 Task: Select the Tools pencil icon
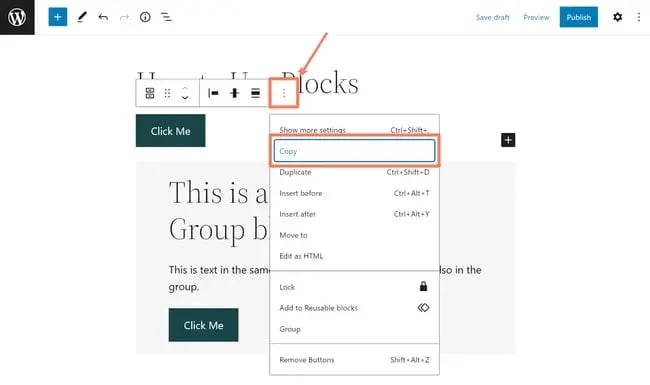[82, 17]
